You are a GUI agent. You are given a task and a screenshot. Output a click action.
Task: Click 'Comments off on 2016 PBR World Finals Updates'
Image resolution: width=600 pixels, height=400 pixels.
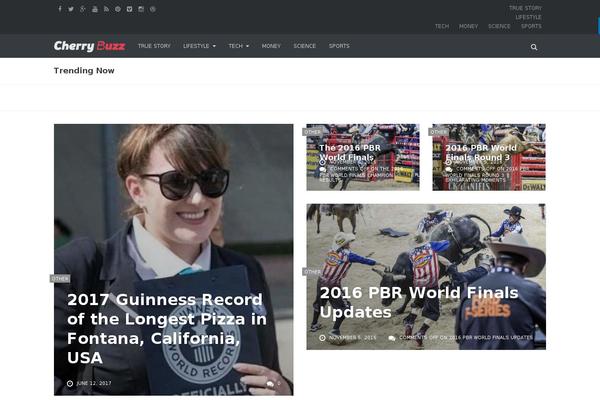coord(466,338)
